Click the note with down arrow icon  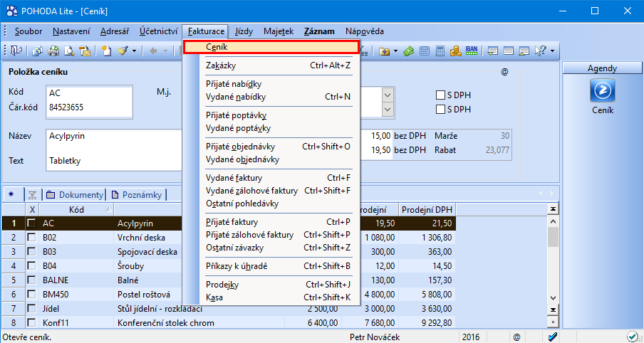tap(492, 51)
